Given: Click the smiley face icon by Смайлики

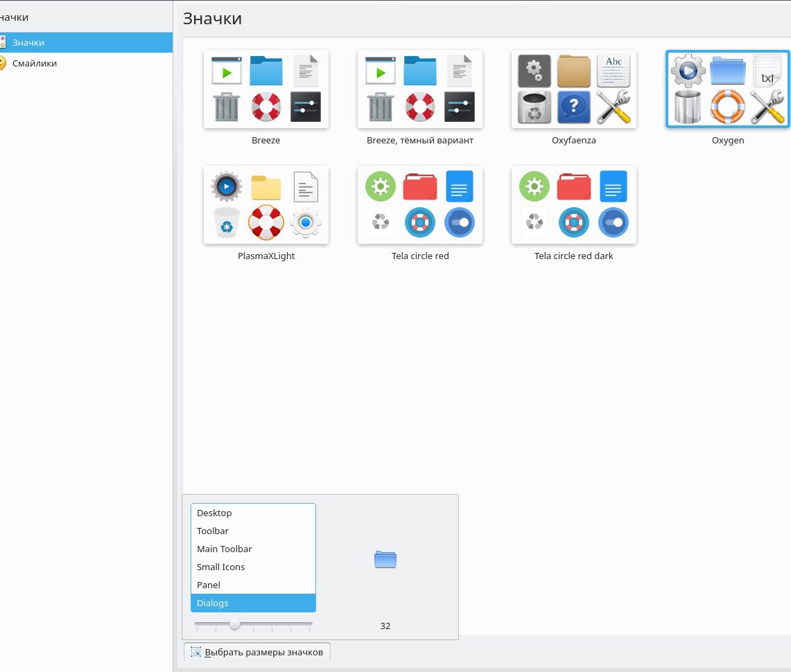Looking at the screenshot, I should coord(2,63).
